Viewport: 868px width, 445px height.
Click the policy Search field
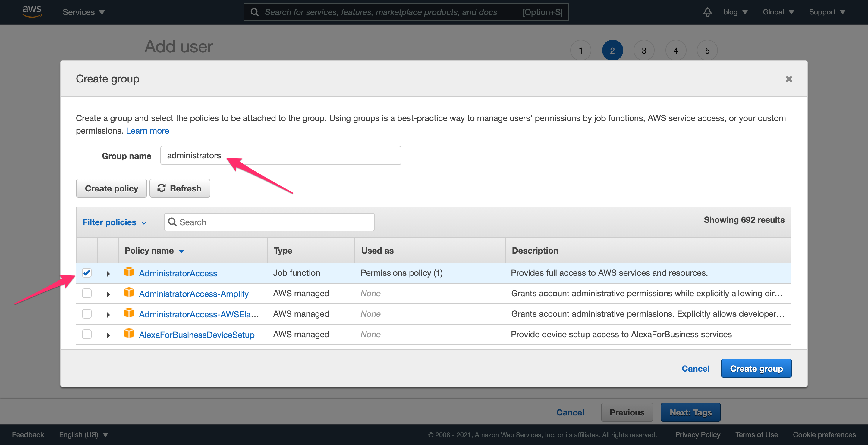269,222
